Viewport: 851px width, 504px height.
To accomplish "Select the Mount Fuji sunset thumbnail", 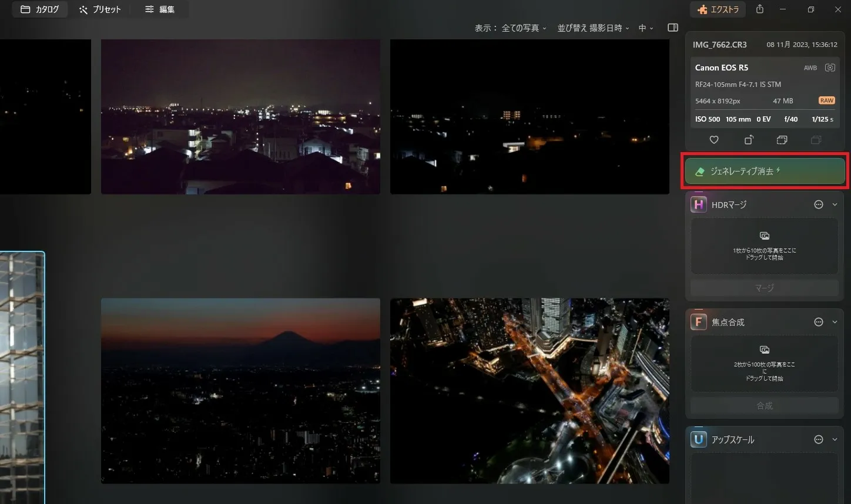I will [x=240, y=391].
